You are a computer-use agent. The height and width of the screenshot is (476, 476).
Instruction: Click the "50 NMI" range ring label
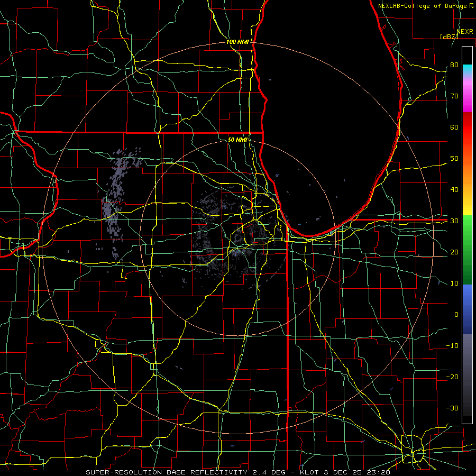237,140
